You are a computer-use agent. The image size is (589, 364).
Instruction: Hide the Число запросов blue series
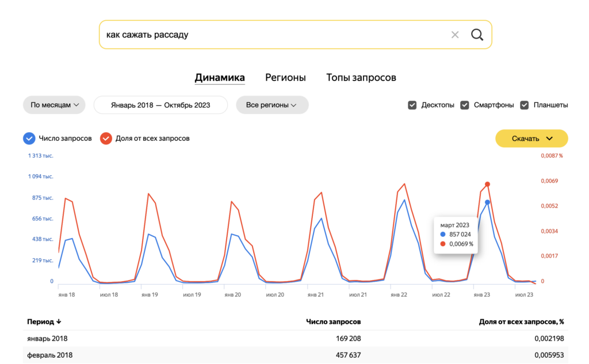[x=29, y=139]
